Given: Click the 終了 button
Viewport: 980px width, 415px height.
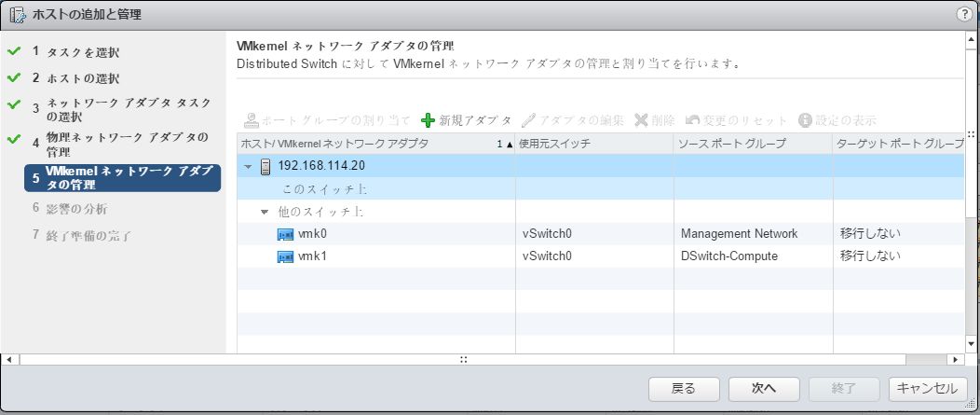Looking at the screenshot, I should pos(844,389).
